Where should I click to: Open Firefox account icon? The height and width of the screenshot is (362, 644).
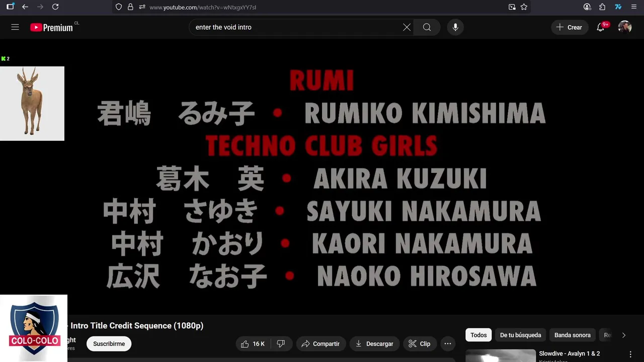587,7
